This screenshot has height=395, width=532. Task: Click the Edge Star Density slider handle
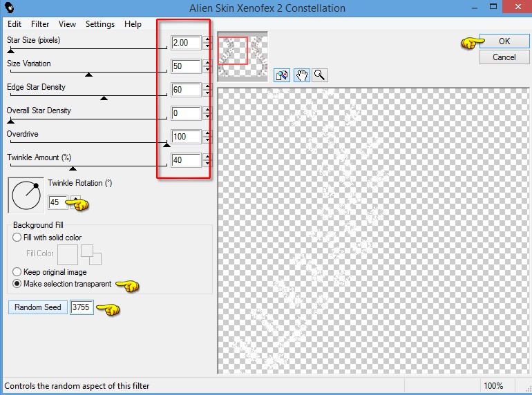pyautogui.click(x=104, y=97)
